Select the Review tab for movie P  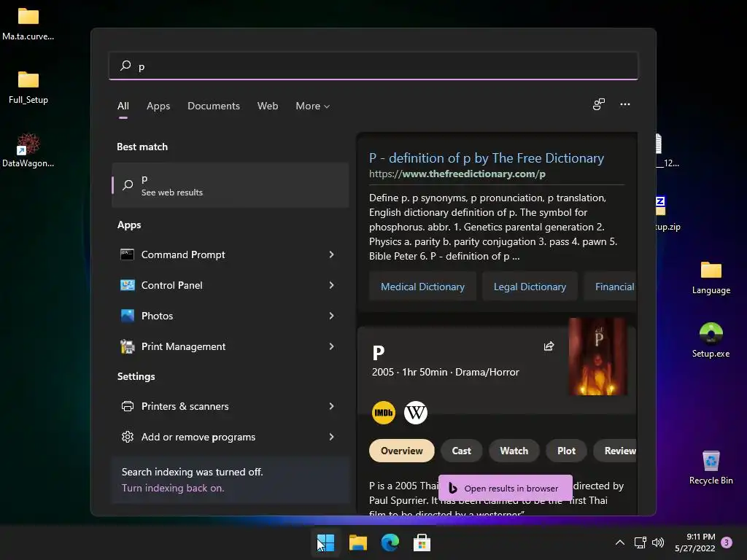(x=615, y=451)
